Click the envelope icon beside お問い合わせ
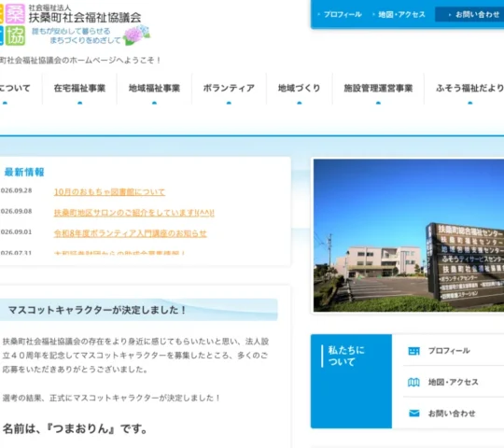Viewport: 504px width, 448px height. point(414,413)
